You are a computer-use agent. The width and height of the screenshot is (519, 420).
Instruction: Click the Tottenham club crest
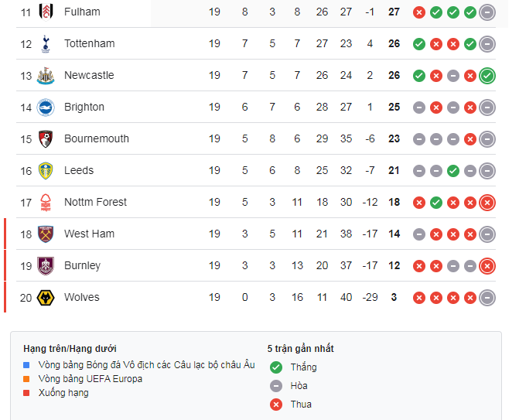tap(45, 43)
